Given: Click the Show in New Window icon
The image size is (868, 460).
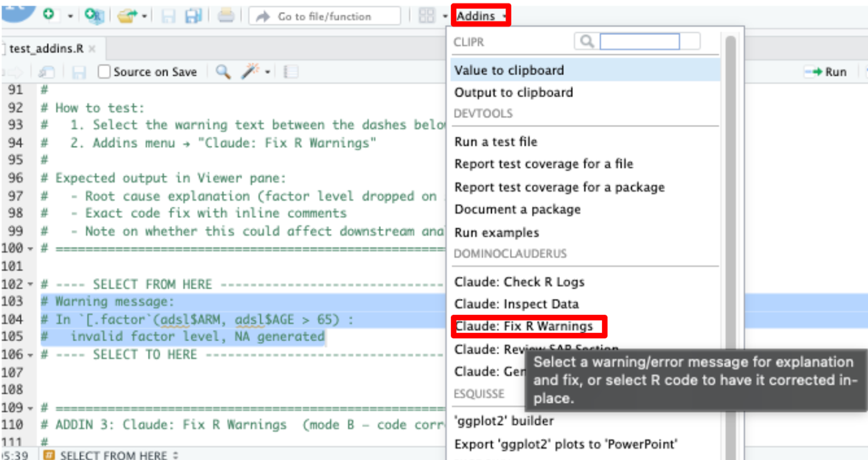Looking at the screenshot, I should click(x=47, y=72).
